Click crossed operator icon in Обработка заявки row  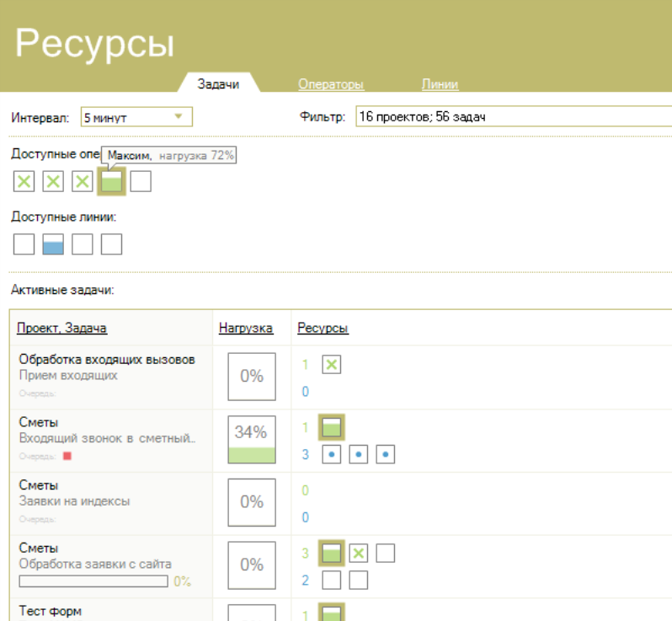(x=359, y=554)
